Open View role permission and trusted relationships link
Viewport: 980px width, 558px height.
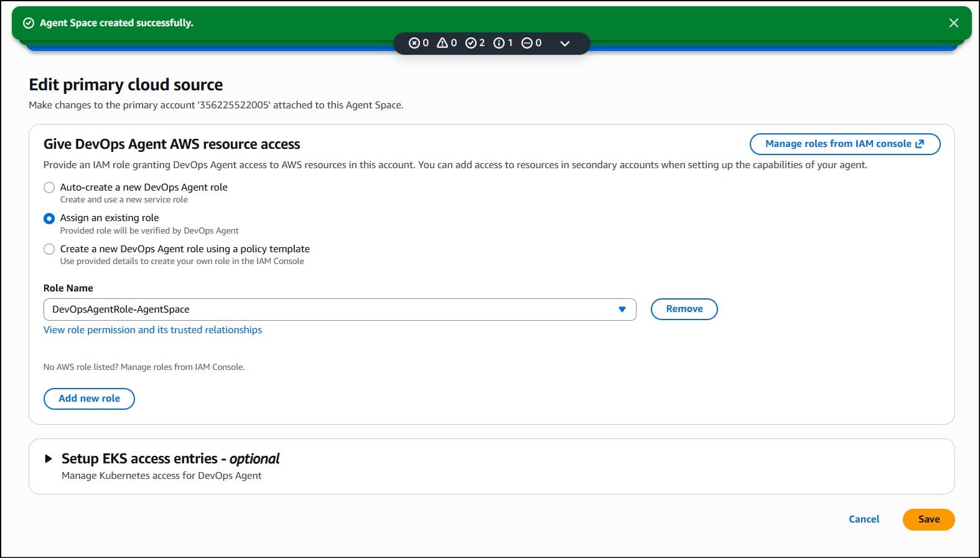click(152, 330)
